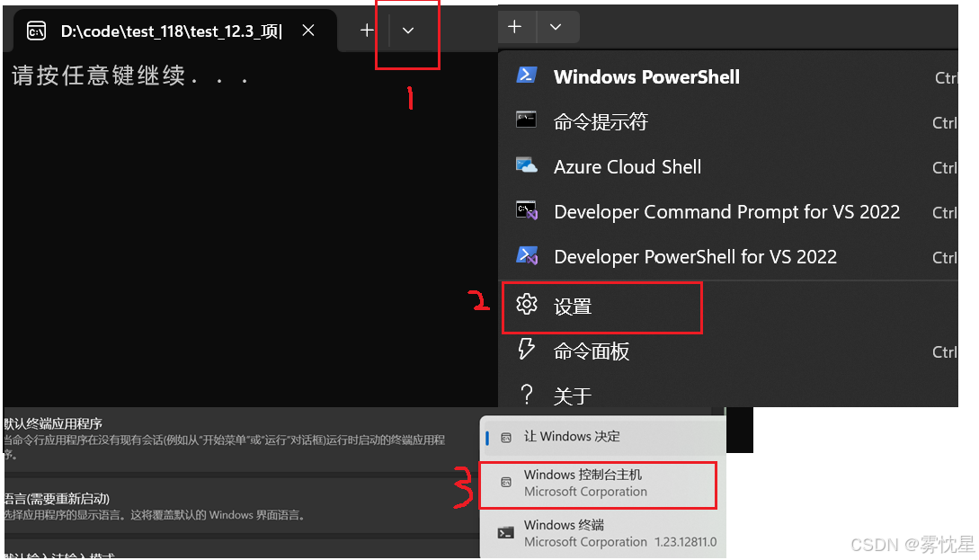Screen dimensions: 979x560
Task: Click the Developer Command Prompt icon
Action: (x=526, y=210)
